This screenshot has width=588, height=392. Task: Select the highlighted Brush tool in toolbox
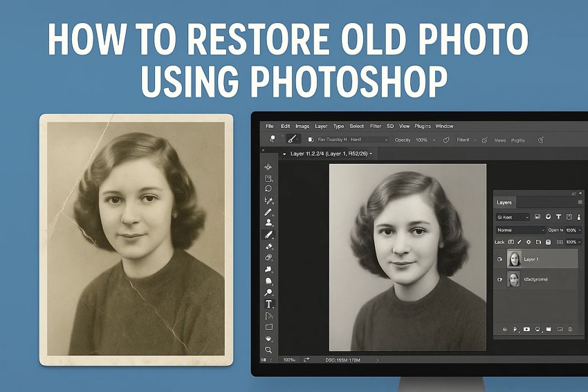click(x=268, y=235)
